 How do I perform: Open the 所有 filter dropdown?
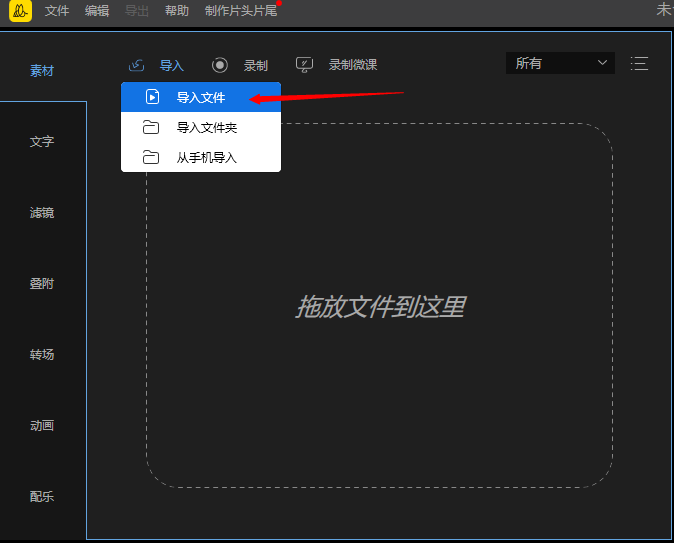point(560,63)
